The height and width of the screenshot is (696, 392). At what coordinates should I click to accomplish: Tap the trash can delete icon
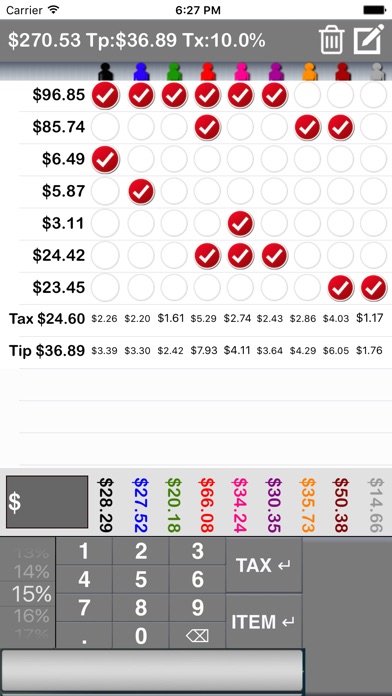[x=331, y=40]
